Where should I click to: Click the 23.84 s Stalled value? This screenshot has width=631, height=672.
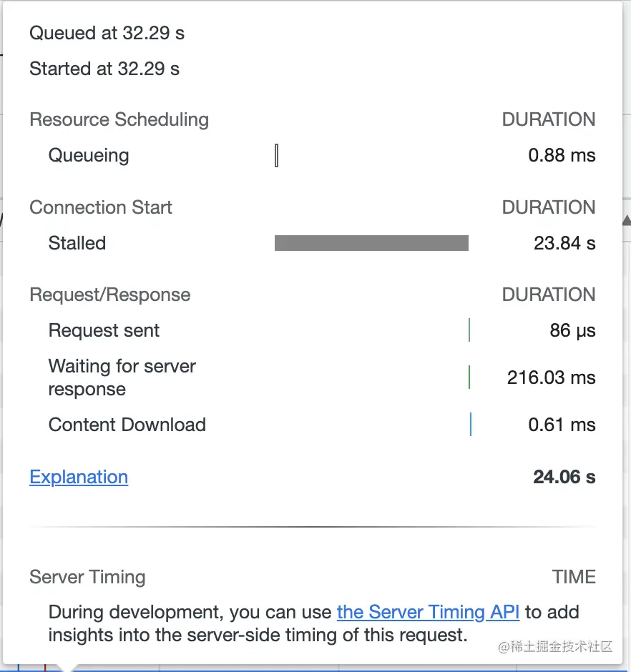click(564, 243)
